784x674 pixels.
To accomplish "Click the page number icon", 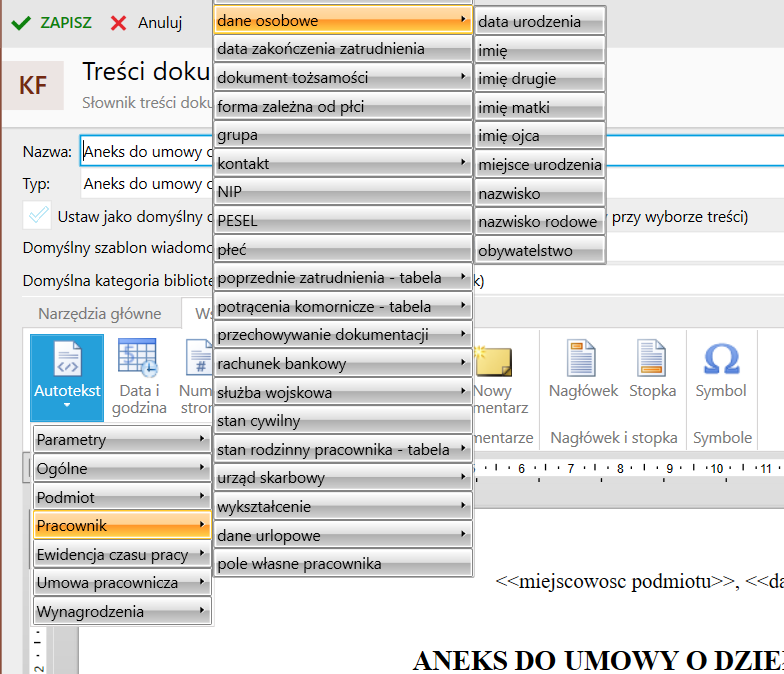I will pyautogui.click(x=198, y=357).
